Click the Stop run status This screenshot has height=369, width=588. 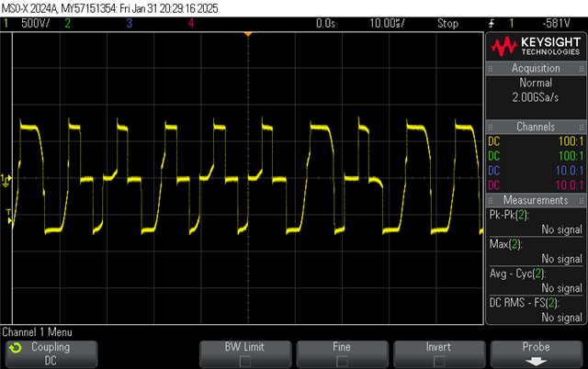pyautogui.click(x=447, y=23)
